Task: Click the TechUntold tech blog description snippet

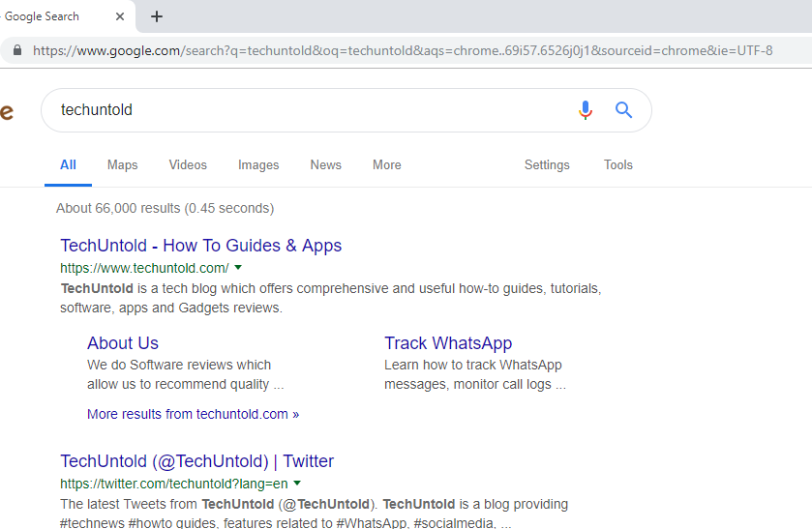Action: tap(330, 298)
